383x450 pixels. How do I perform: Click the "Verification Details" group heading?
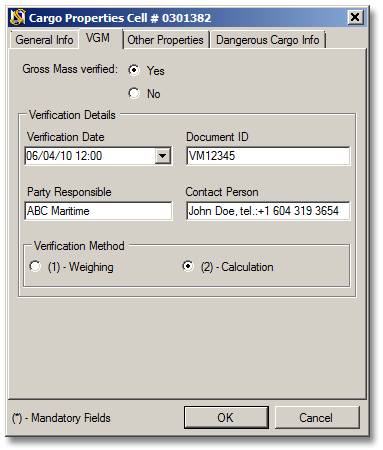pyautogui.click(x=72, y=115)
